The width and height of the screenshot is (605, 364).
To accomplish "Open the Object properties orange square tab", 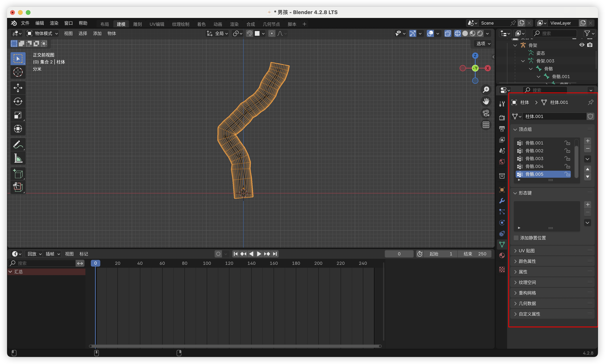I will 502,190.
